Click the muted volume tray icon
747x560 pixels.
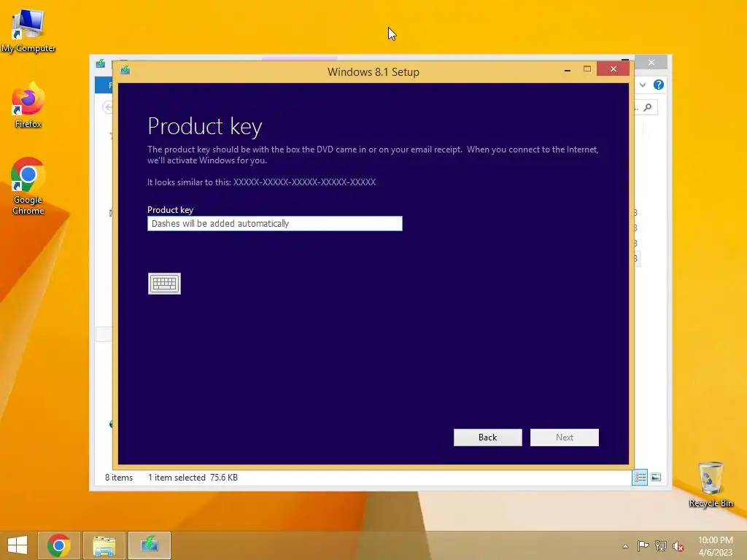(678, 546)
